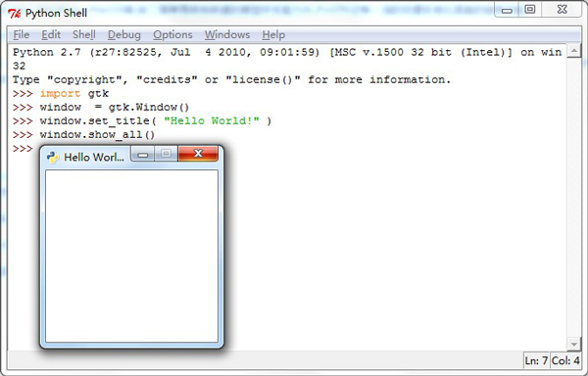Expand the Options menu
Viewport: 588px width, 376px height.
[x=172, y=35]
